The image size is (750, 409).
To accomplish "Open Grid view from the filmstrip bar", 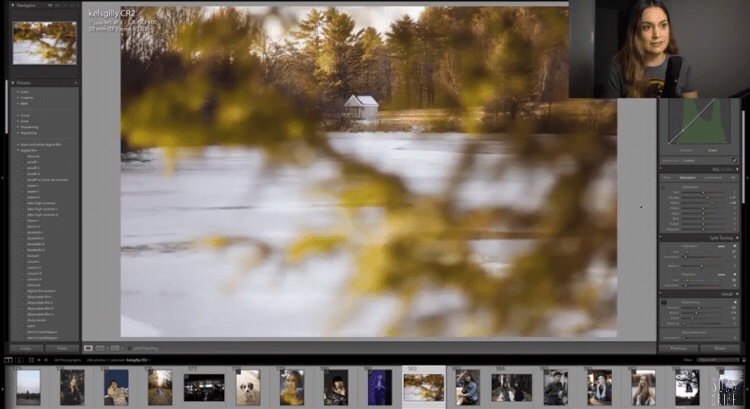I will (31, 359).
